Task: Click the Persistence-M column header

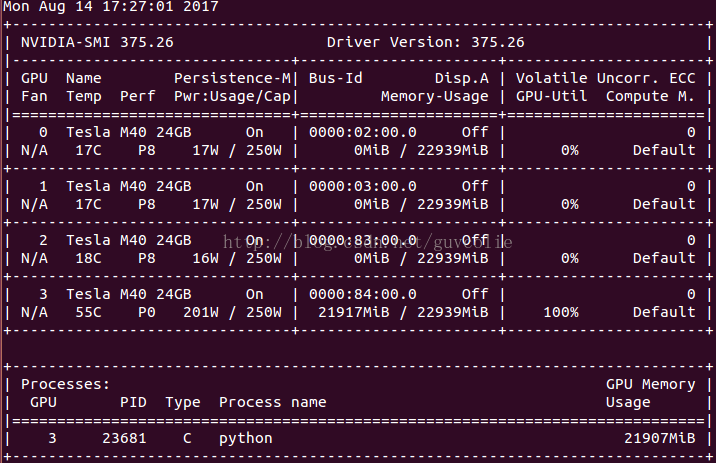Action: [232, 78]
